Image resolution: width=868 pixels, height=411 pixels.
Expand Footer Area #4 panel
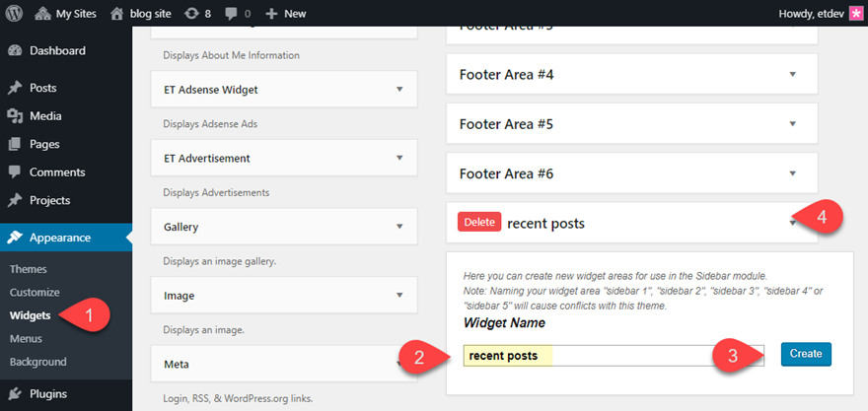[792, 72]
